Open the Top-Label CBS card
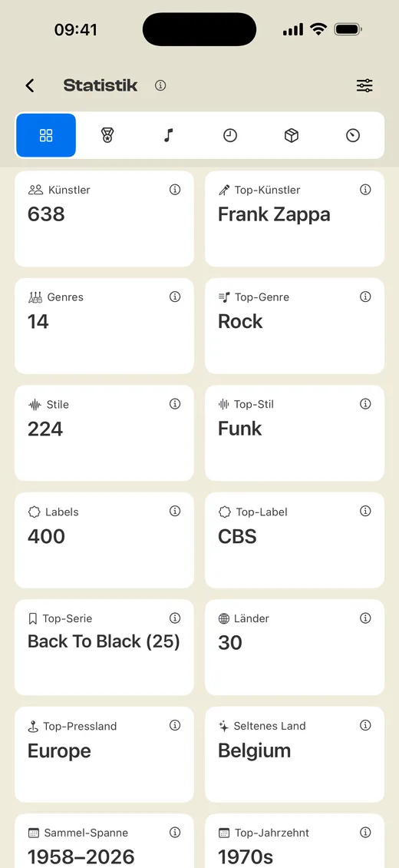The width and height of the screenshot is (399, 868). point(295,540)
